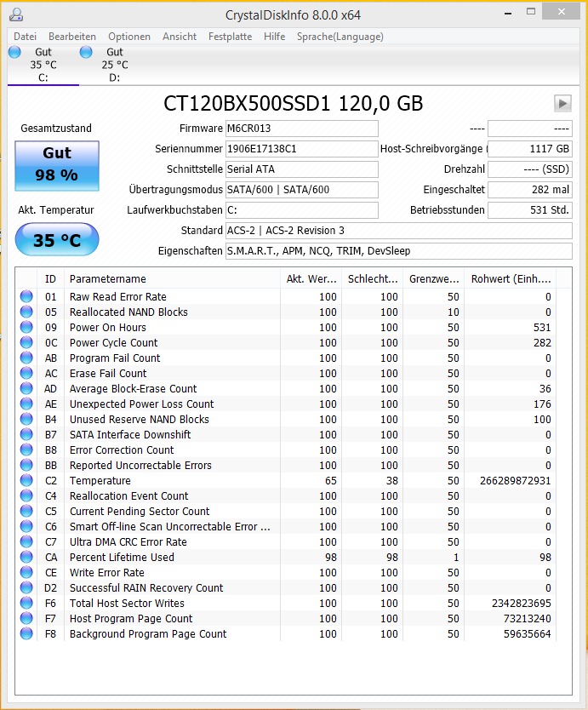
Task: Select the Unexpected Power Loss Count name
Action: click(x=141, y=404)
